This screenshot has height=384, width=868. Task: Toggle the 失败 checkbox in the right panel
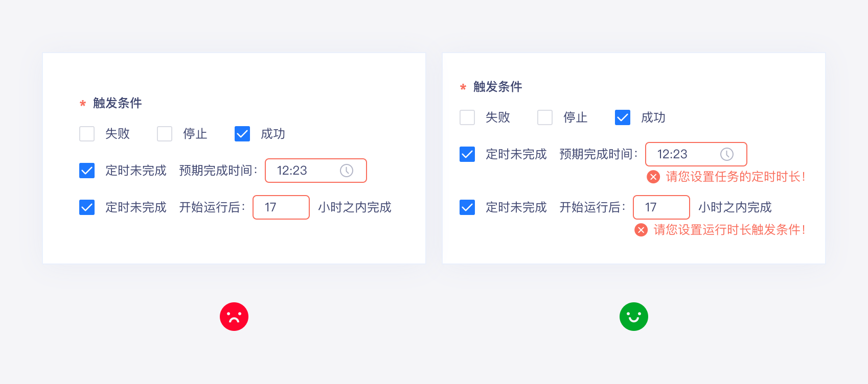point(467,117)
